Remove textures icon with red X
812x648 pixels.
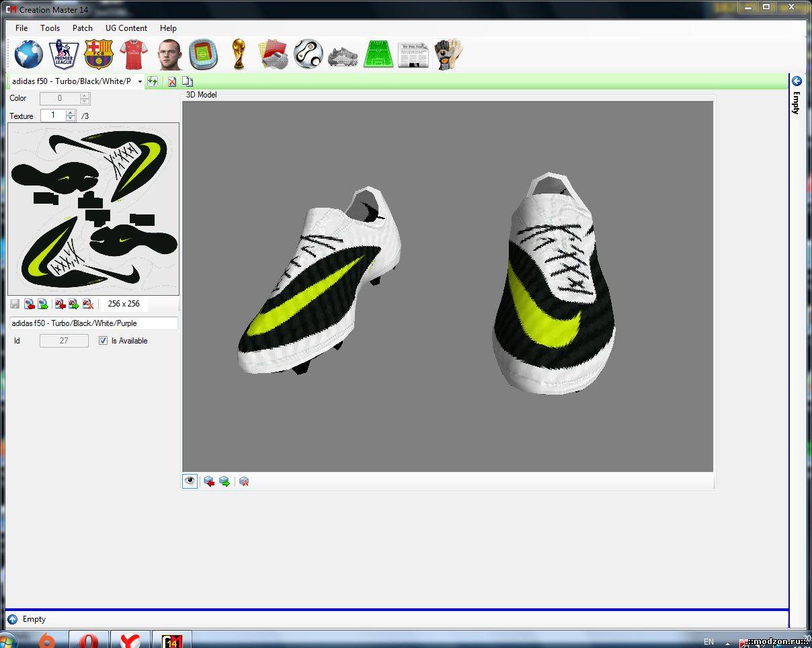(x=87, y=304)
